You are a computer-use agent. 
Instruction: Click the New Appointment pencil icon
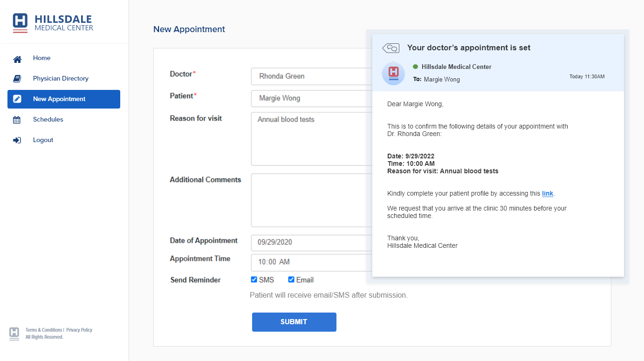(17, 99)
